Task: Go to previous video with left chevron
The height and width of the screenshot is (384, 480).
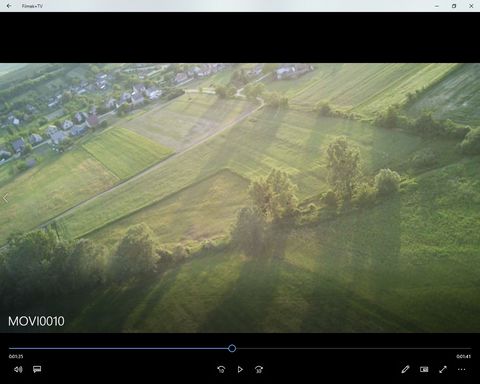Action: click(5, 198)
